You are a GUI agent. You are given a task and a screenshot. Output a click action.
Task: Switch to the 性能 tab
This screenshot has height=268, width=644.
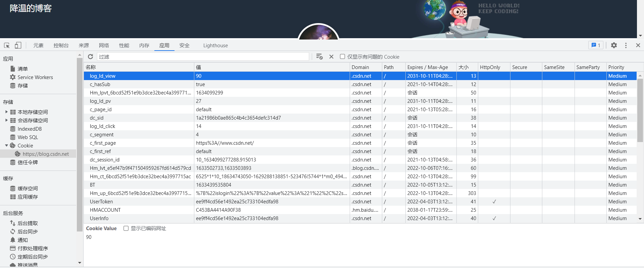point(124,45)
